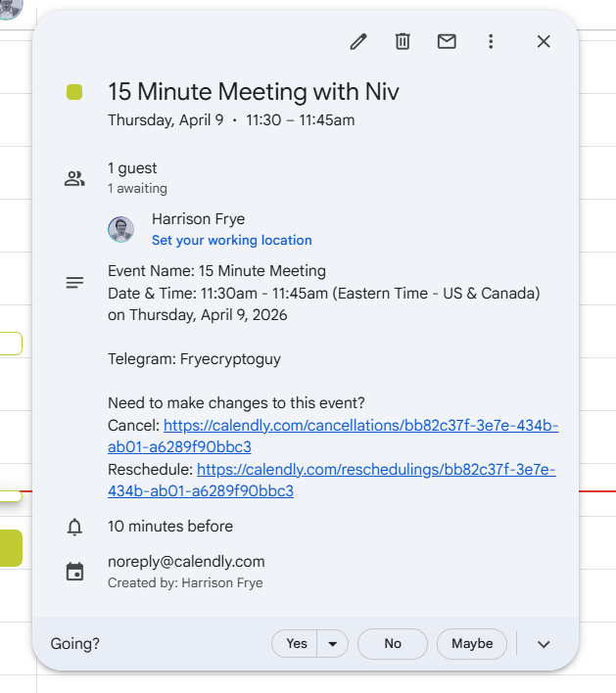The height and width of the screenshot is (693, 616).
Task: Click the '1 guest' text
Action: [132, 168]
